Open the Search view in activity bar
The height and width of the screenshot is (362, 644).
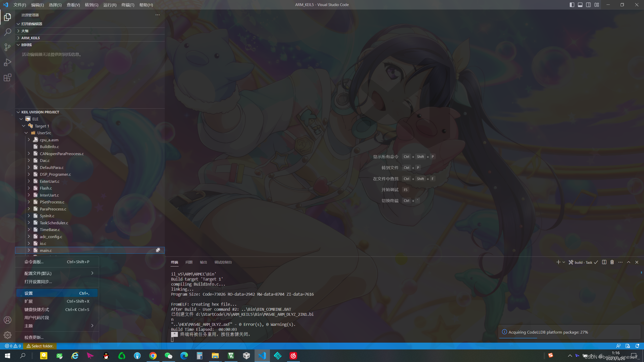pyautogui.click(x=8, y=32)
